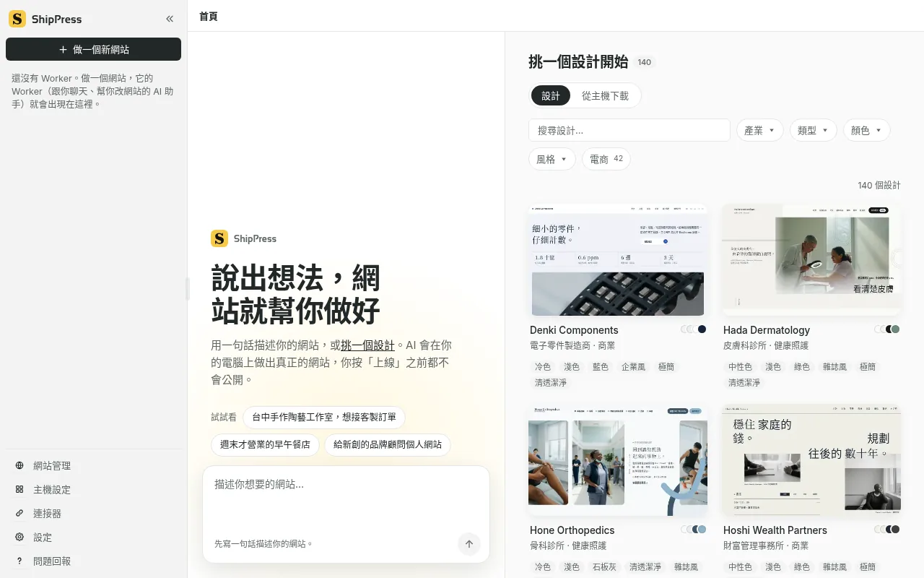Screen dimensions: 924x578
Task: Click 財富管理事務所 · 商業 subtitle
Action: click(x=766, y=546)
